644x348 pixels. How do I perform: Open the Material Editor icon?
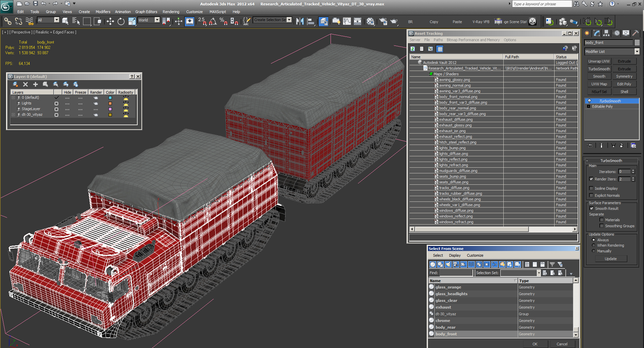(370, 21)
